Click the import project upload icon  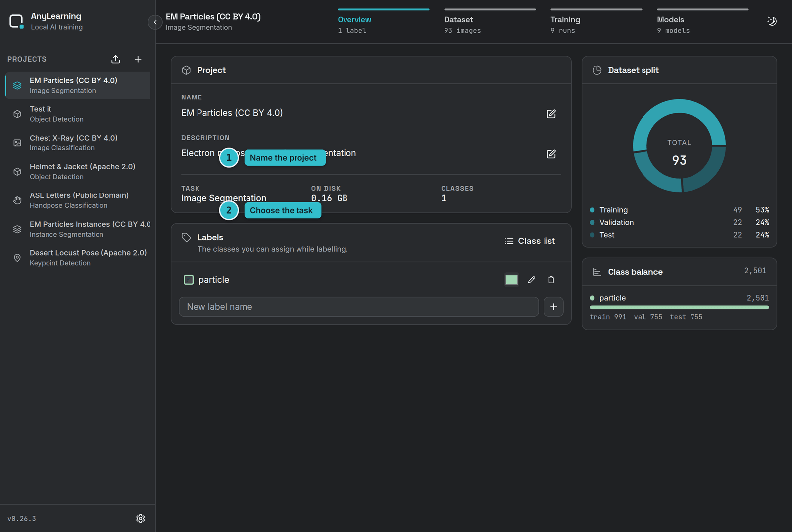pyautogui.click(x=115, y=59)
